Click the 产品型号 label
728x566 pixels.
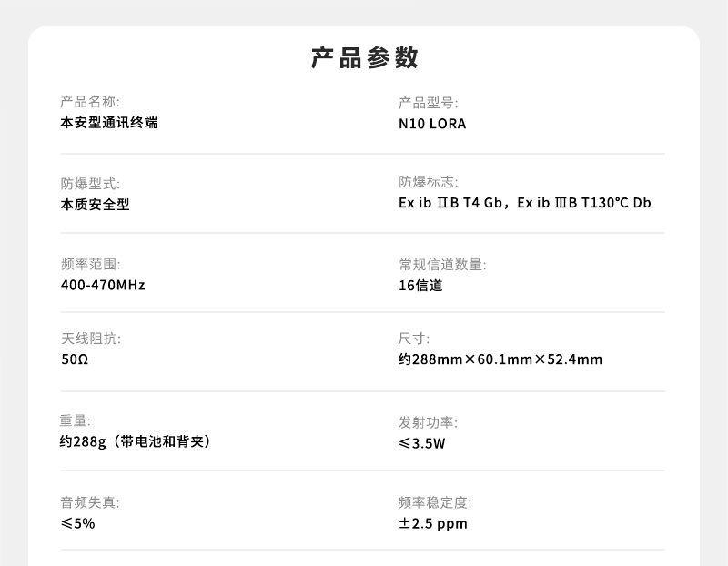[x=428, y=103]
